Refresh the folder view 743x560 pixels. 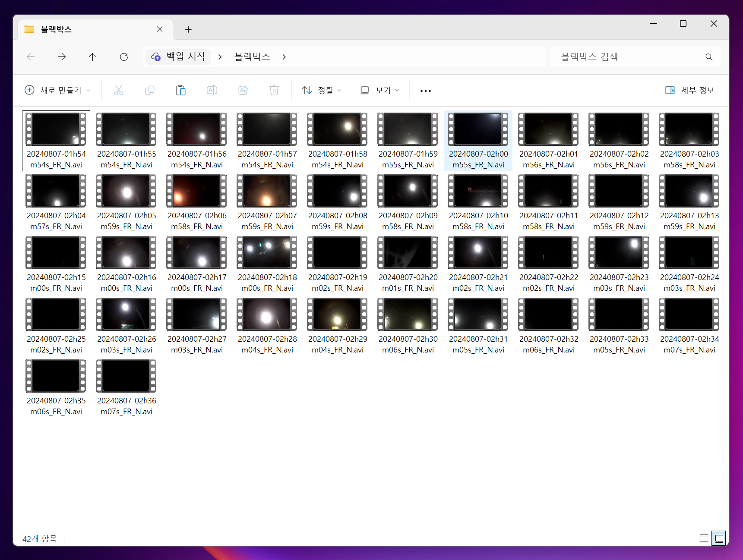(x=124, y=57)
